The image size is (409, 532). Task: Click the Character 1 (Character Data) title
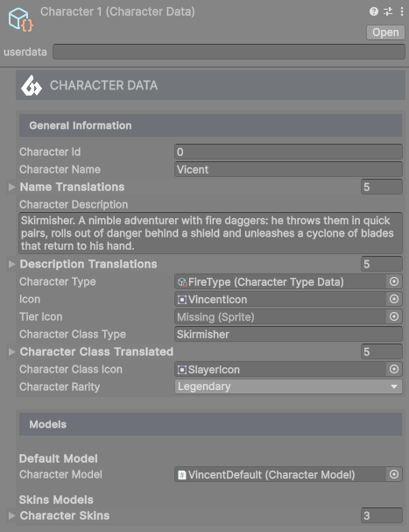click(x=117, y=11)
